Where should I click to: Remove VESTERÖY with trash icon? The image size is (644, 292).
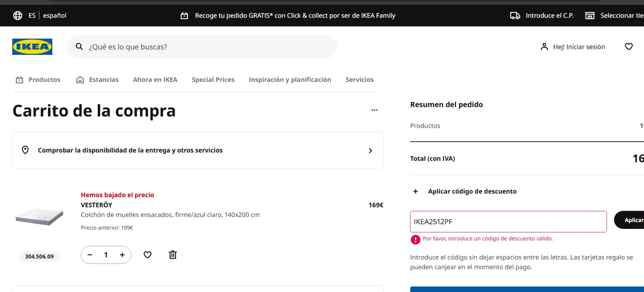click(173, 255)
